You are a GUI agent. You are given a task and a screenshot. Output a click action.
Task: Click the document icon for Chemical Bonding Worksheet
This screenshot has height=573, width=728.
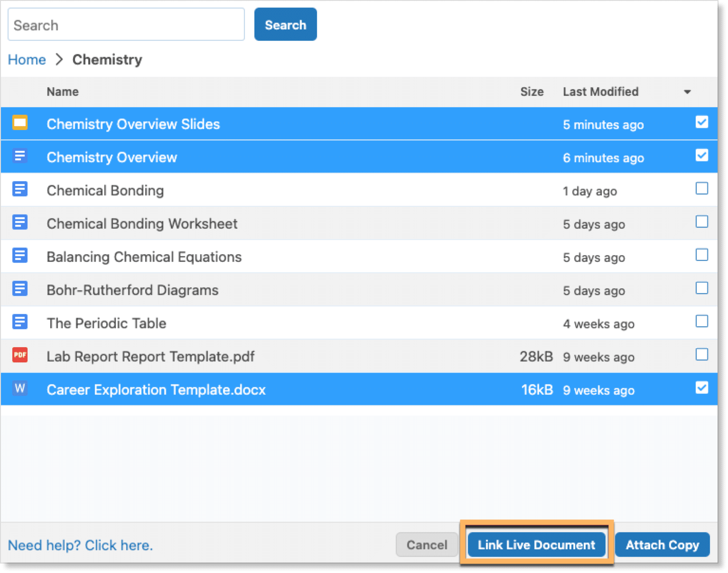20,222
